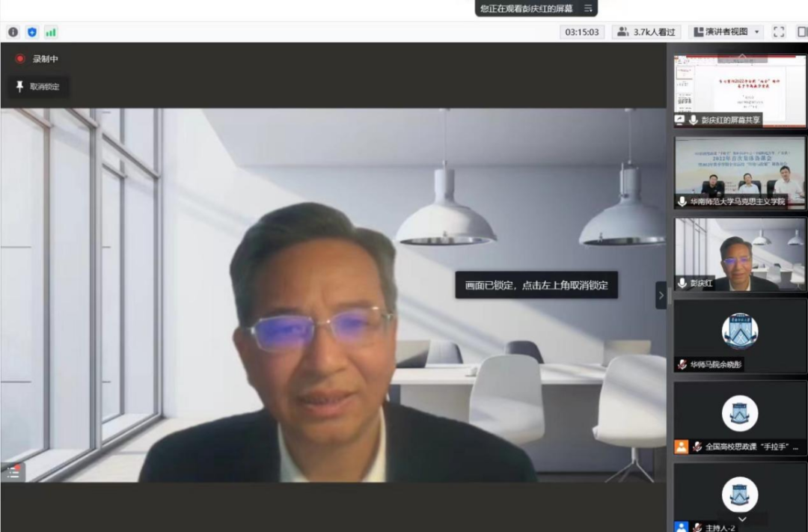Click the 03:15:03 meeting timer
Viewport: 808px width, 532px height.
(x=581, y=32)
